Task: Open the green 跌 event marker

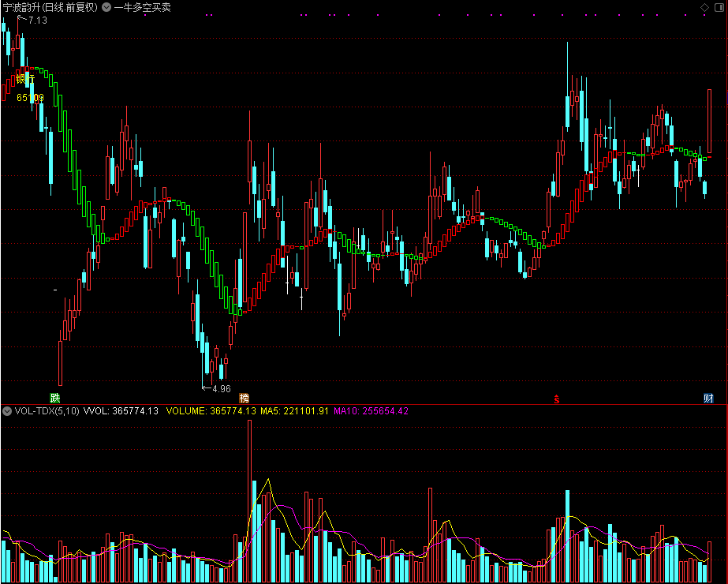Action: click(55, 399)
